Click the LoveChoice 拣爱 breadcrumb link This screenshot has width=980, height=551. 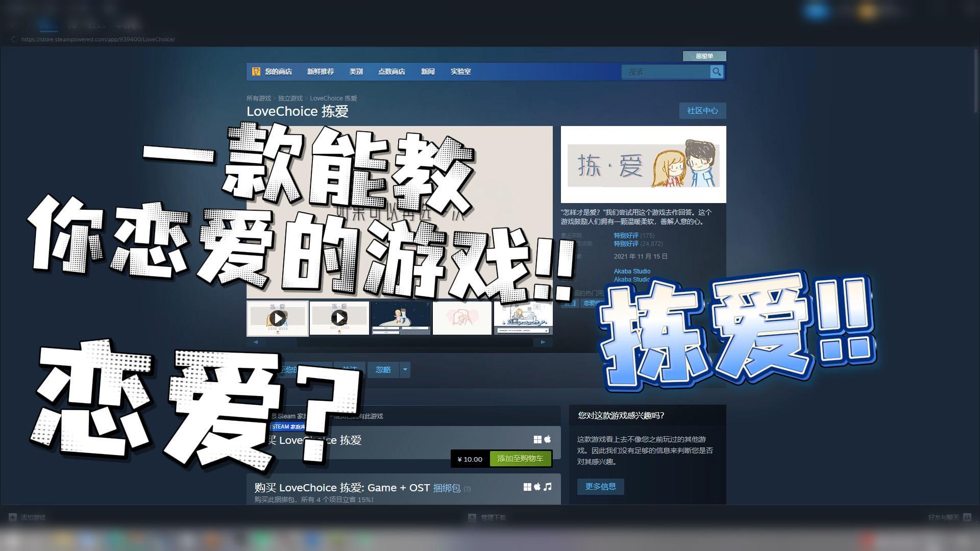(333, 98)
